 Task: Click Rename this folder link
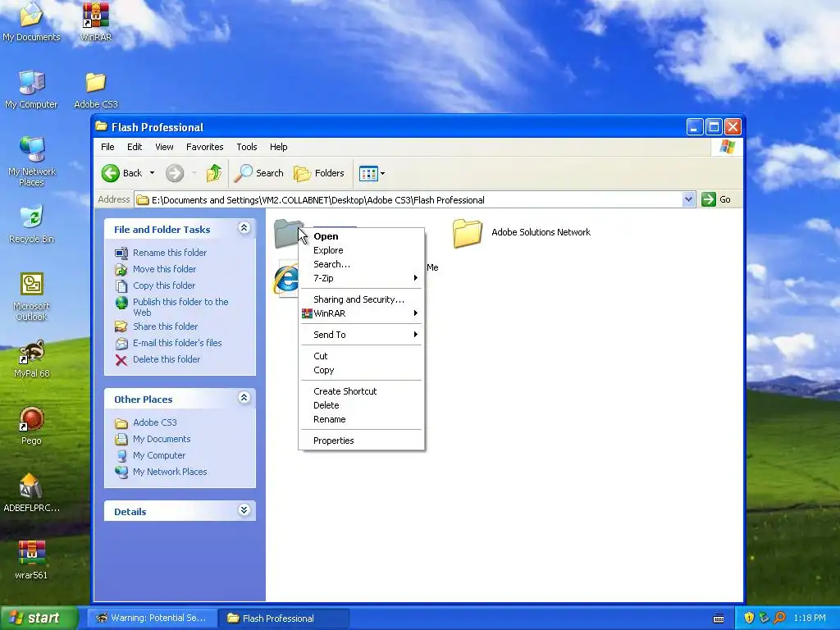(x=169, y=253)
